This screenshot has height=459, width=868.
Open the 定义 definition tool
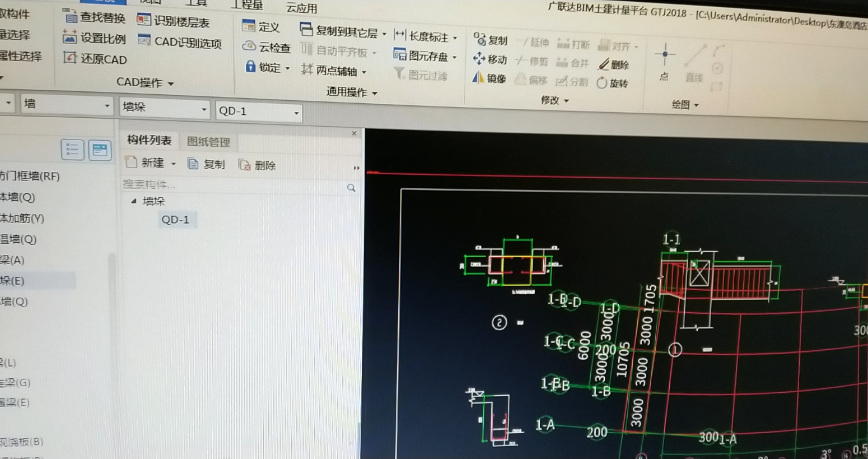(261, 26)
